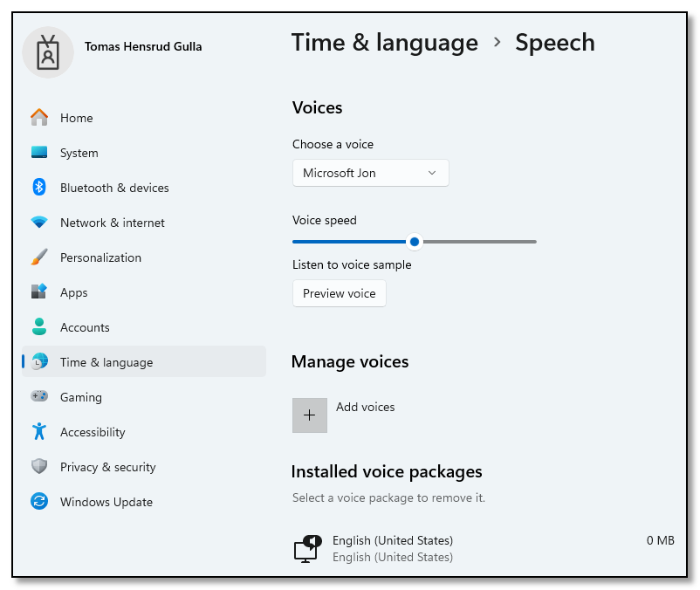The image size is (700, 590).
Task: Select the Apps icon
Action: point(40,292)
